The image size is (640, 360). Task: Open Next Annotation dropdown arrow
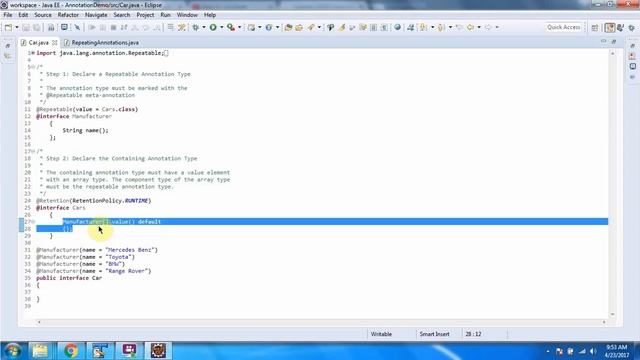click(x=432, y=27)
